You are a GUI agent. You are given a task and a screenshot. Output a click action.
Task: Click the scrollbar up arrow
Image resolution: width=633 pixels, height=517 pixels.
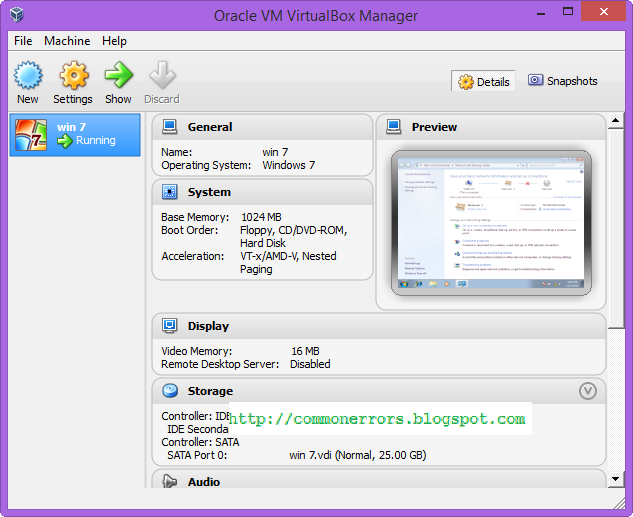[x=615, y=120]
